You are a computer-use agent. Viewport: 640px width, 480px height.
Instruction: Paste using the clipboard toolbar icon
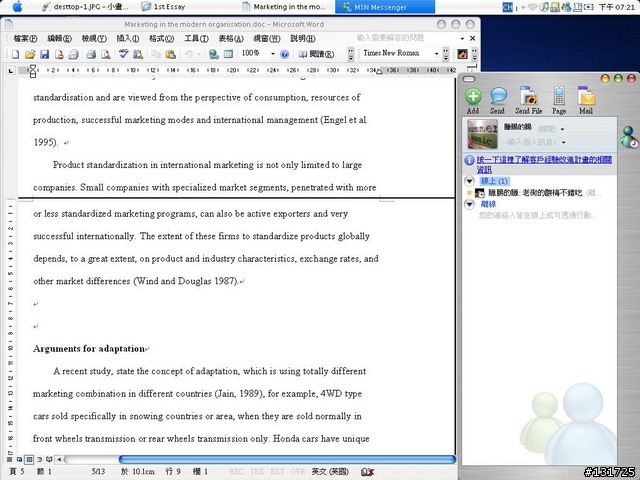171,54
